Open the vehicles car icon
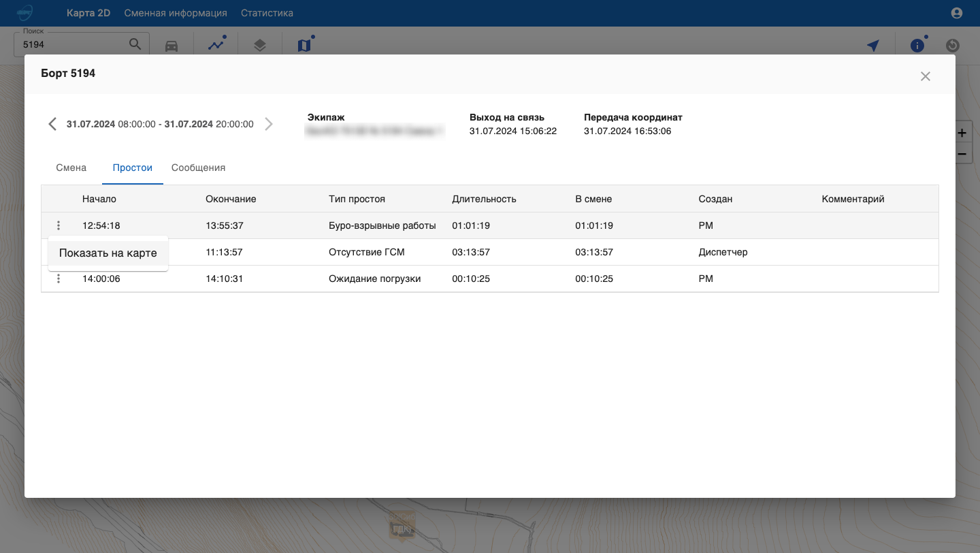Viewport: 980px width, 553px height. (171, 46)
